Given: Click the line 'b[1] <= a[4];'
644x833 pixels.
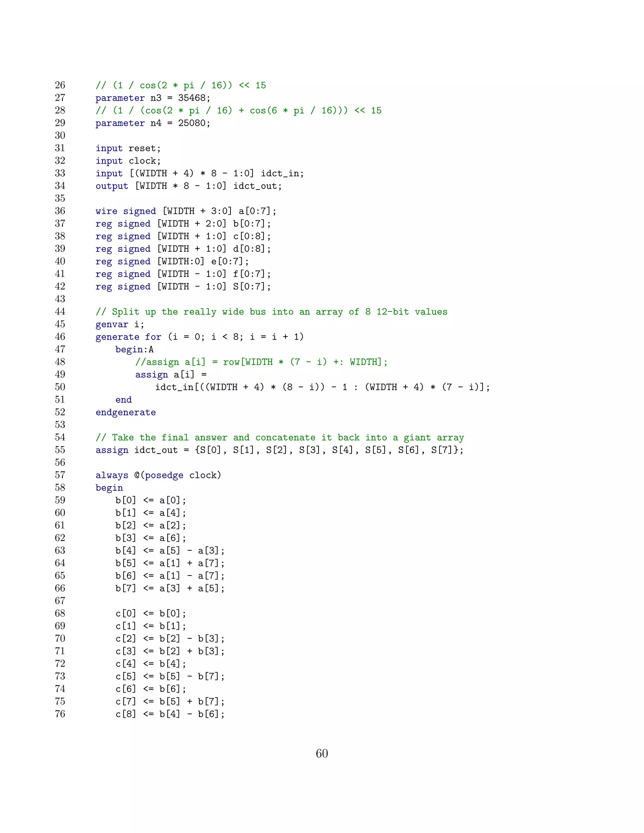Looking at the screenshot, I should (151, 513).
